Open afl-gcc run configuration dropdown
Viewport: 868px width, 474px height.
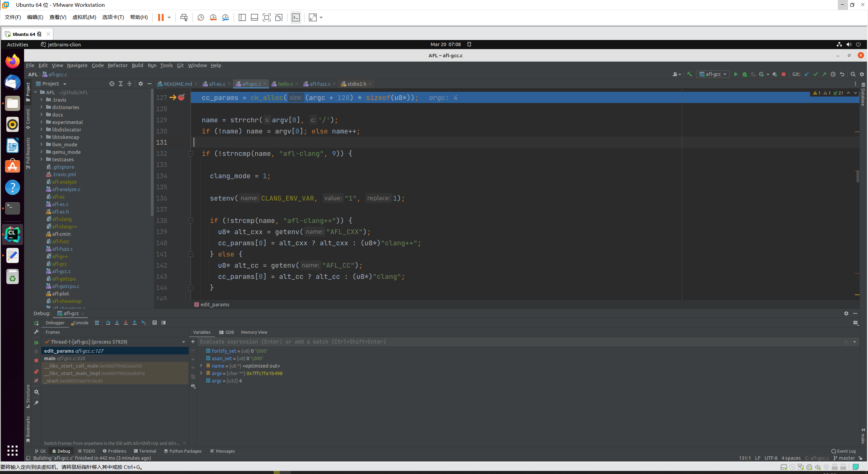tap(713, 74)
